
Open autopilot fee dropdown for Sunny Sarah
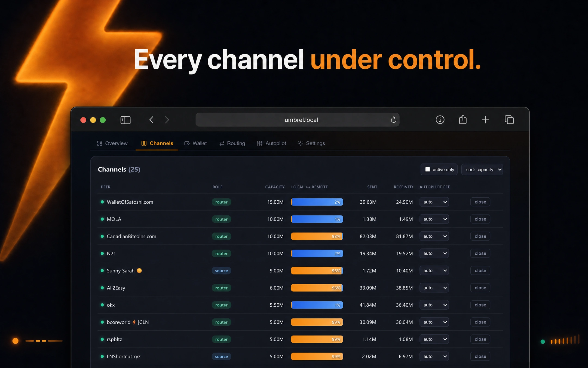click(x=434, y=271)
